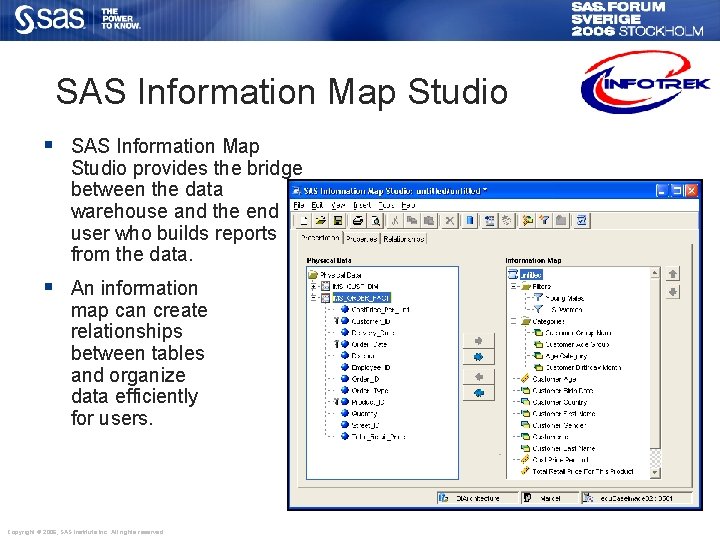Expand the CUST_DIM table node
This screenshot has width=720, height=540.
coord(314,286)
